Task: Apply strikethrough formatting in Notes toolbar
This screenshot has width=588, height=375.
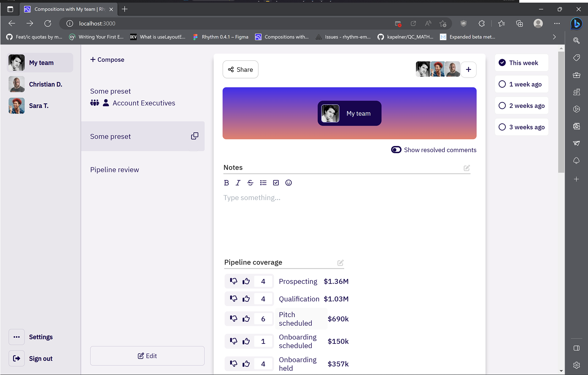Action: click(250, 183)
